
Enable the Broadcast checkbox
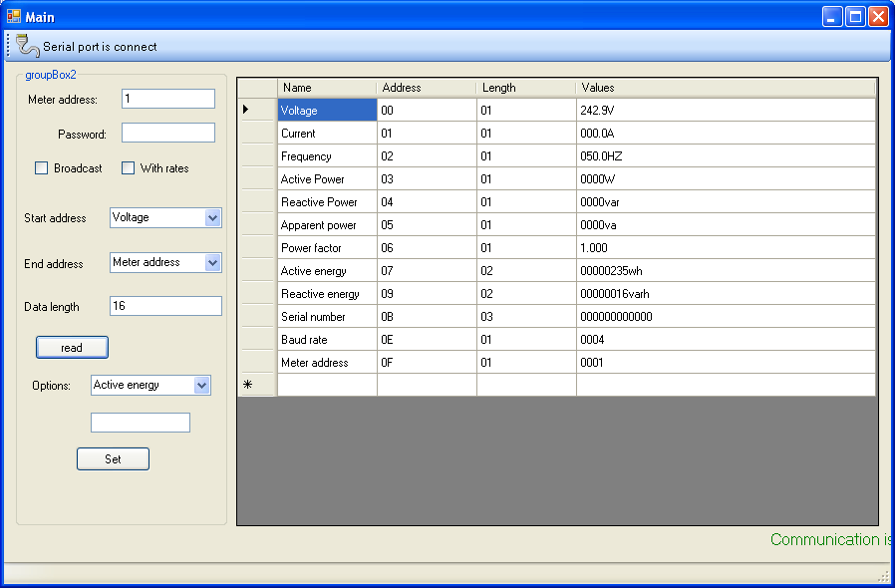pyautogui.click(x=41, y=167)
